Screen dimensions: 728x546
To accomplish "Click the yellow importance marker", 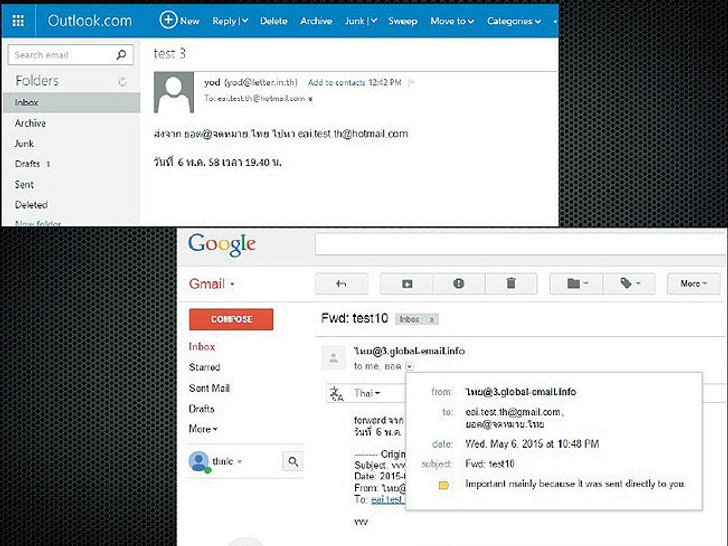I will coord(444,485).
